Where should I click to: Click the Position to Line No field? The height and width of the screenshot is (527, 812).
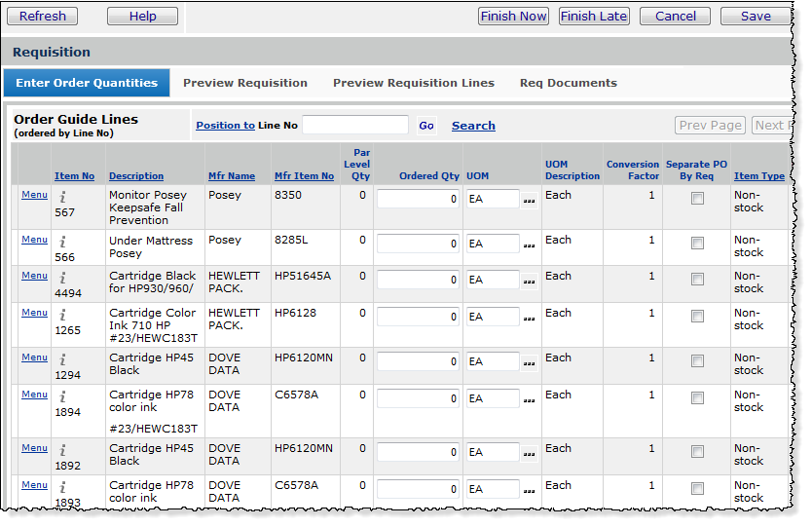tap(354, 125)
